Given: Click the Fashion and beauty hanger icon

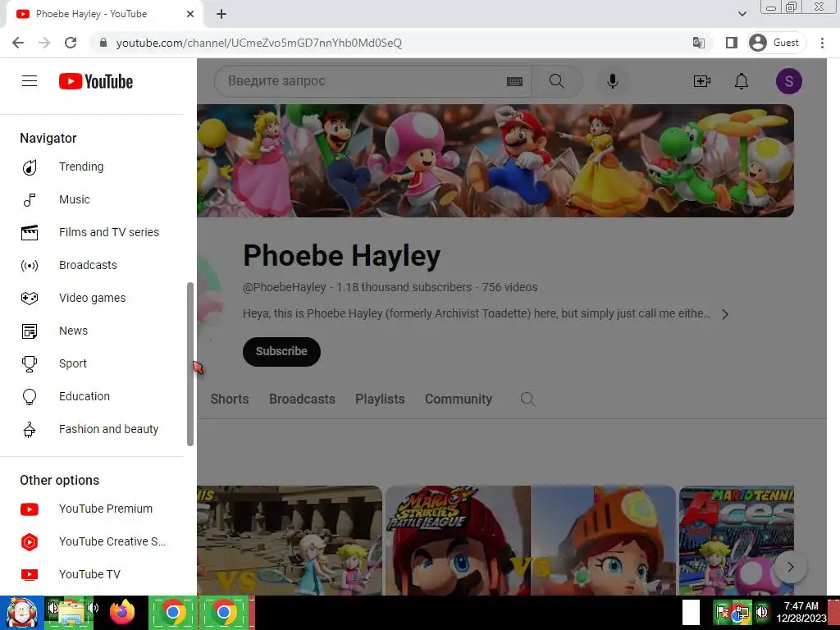Looking at the screenshot, I should click(30, 429).
